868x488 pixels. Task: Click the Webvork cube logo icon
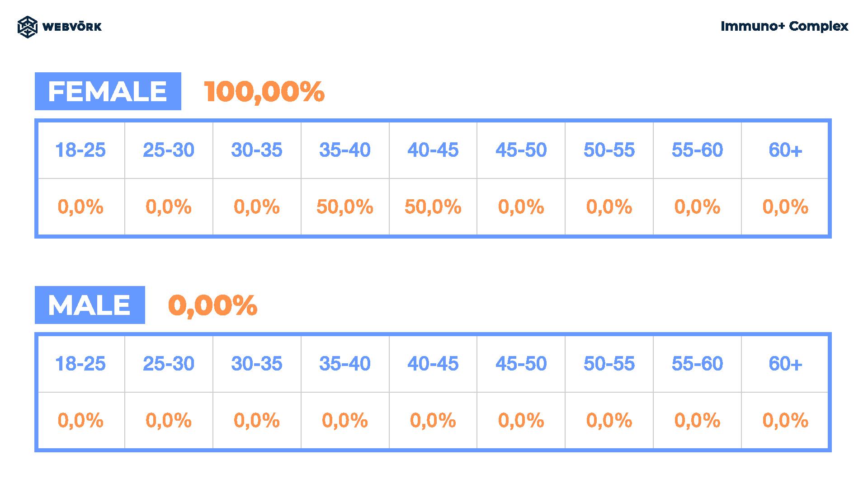27,27
